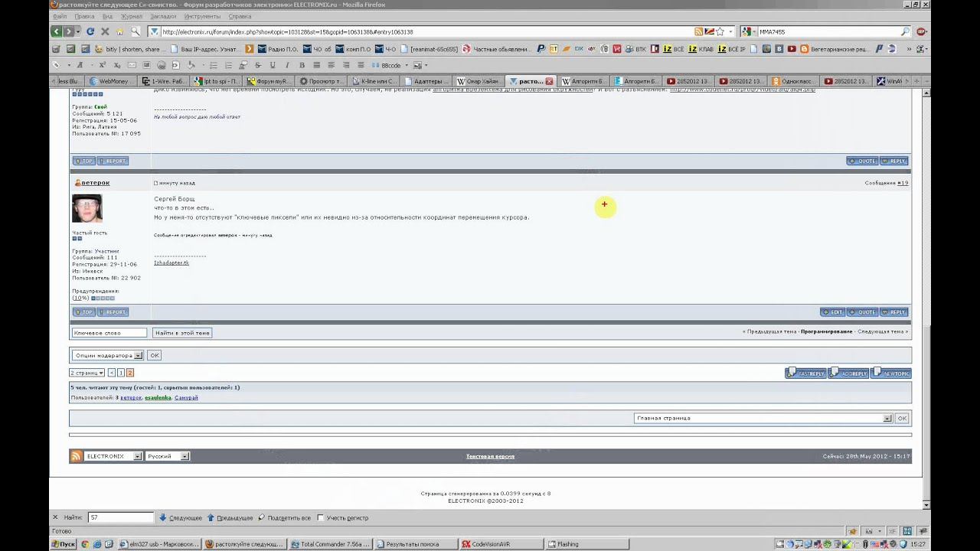Screen dimensions: 980x551
Task: Open the 'Инструменты' menu
Action: coord(202,15)
